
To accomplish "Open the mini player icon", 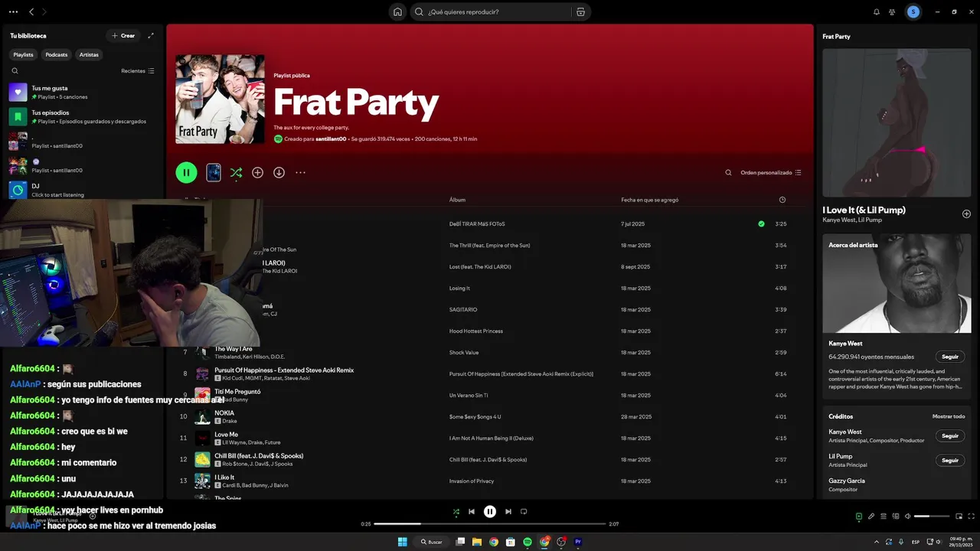I will click(x=959, y=516).
